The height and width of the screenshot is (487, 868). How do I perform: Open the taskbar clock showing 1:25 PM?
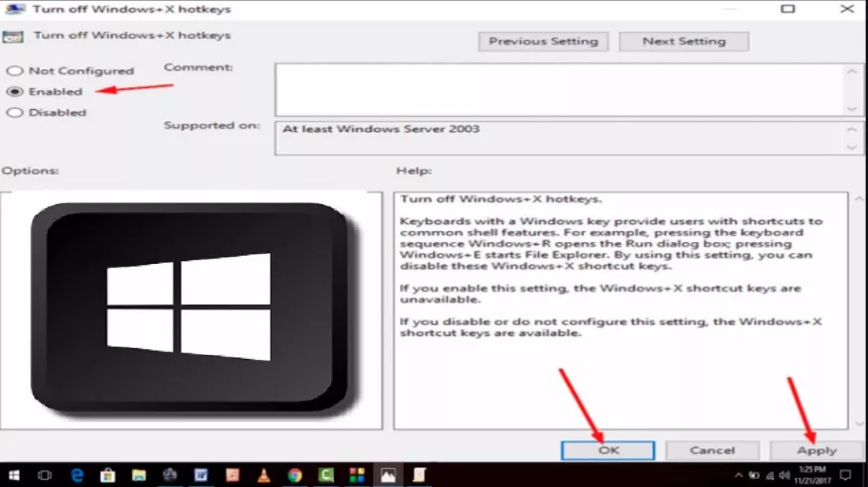coord(813,475)
